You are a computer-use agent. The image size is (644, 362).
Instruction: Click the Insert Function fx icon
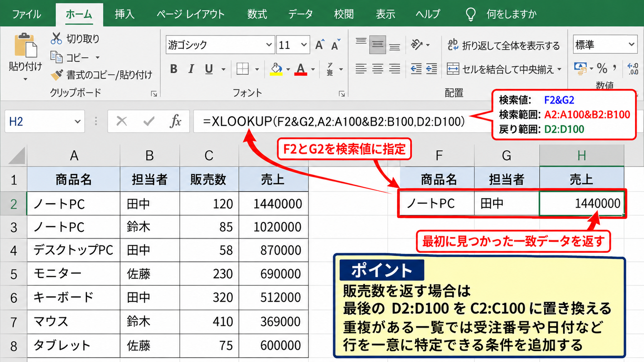(x=175, y=122)
